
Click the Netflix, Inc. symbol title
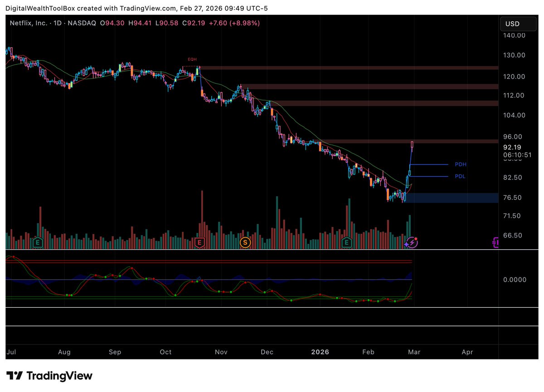29,22
